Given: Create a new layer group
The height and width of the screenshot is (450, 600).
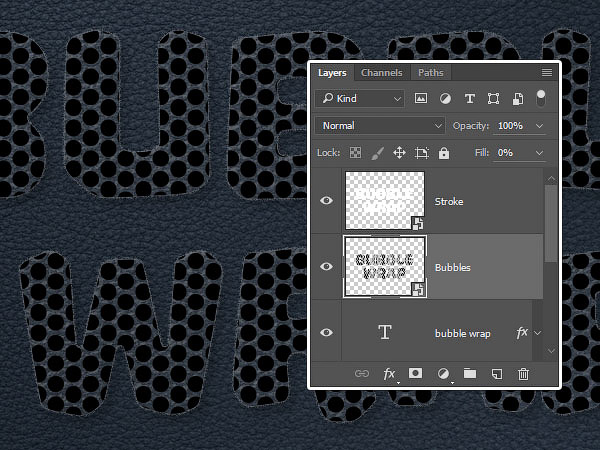Looking at the screenshot, I should (470, 373).
